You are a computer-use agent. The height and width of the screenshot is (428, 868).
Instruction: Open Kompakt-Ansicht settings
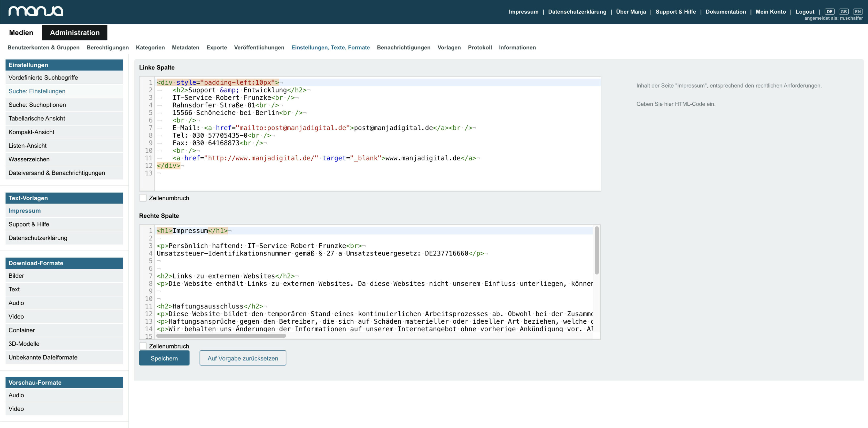pos(64,132)
